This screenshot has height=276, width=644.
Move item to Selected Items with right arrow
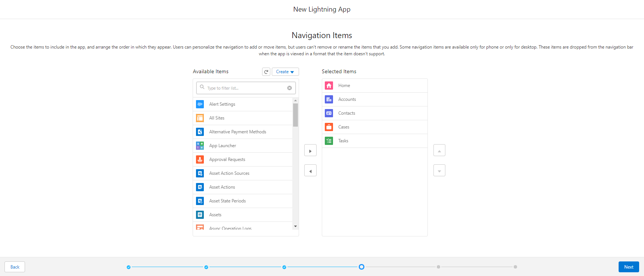[x=310, y=151]
